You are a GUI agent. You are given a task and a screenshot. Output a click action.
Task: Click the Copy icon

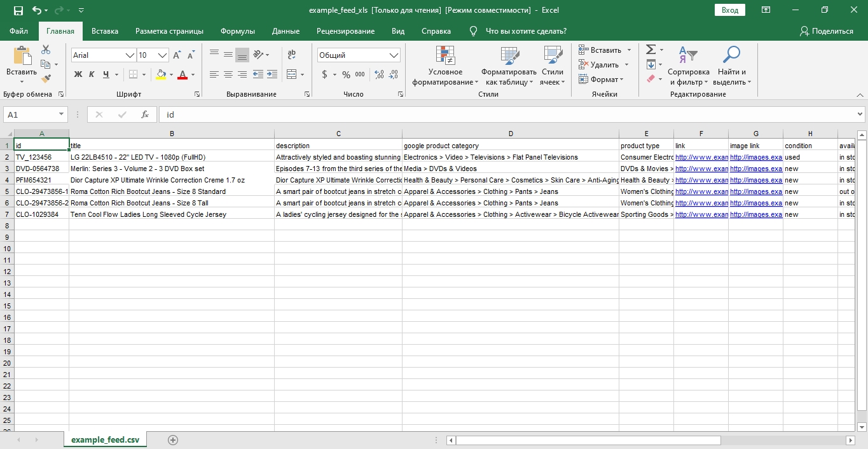click(45, 64)
